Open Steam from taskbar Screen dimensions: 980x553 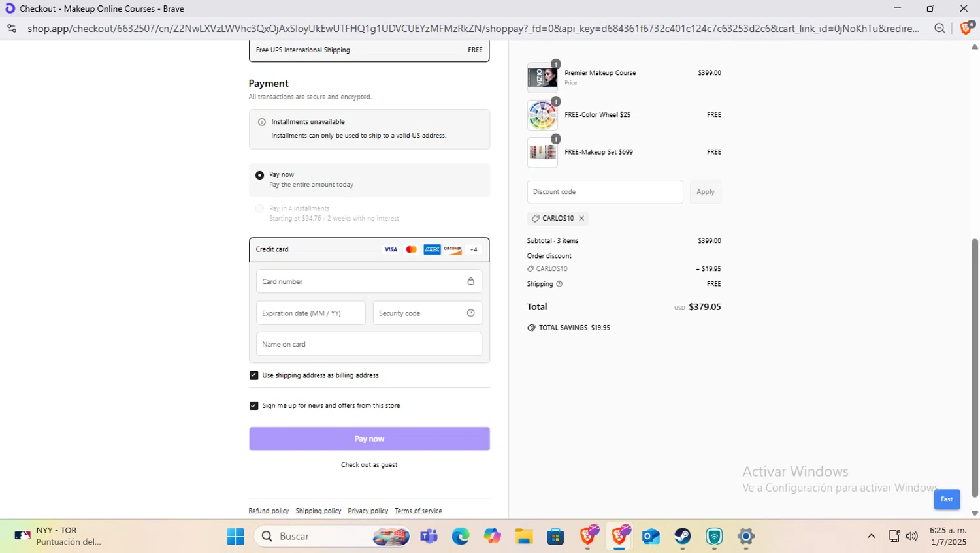683,536
